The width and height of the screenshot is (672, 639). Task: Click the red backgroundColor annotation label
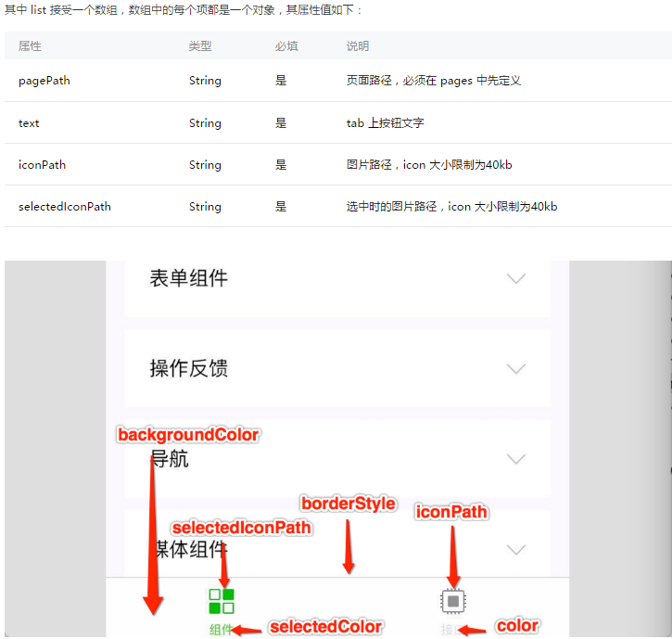click(x=188, y=435)
